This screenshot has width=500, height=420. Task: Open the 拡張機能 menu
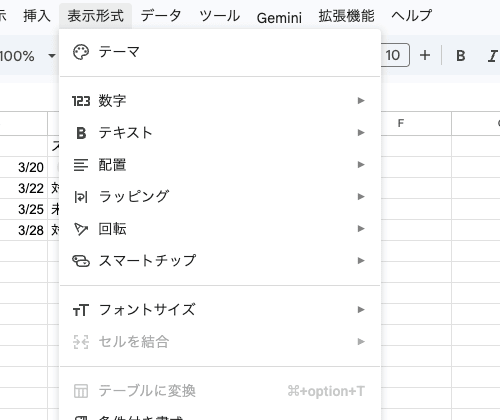pos(346,16)
